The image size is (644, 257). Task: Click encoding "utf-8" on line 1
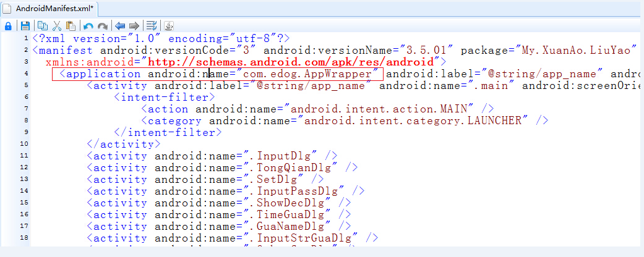click(x=253, y=39)
